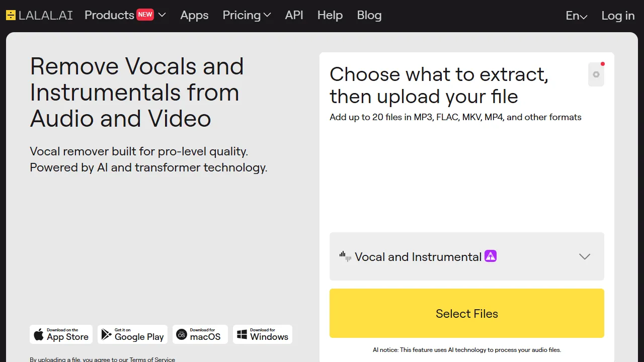The image size is (644, 362).
Task: Expand the Pricing dropdown chevron
Action: (x=267, y=15)
